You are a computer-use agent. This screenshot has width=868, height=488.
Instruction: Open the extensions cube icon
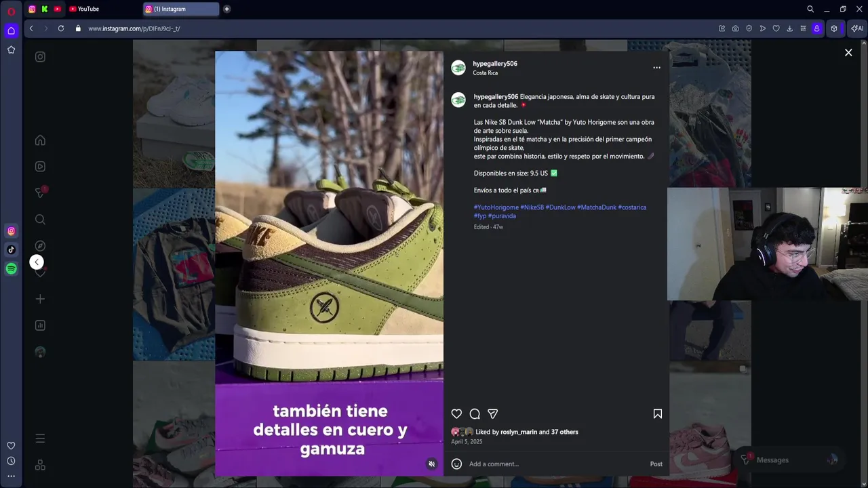point(834,28)
